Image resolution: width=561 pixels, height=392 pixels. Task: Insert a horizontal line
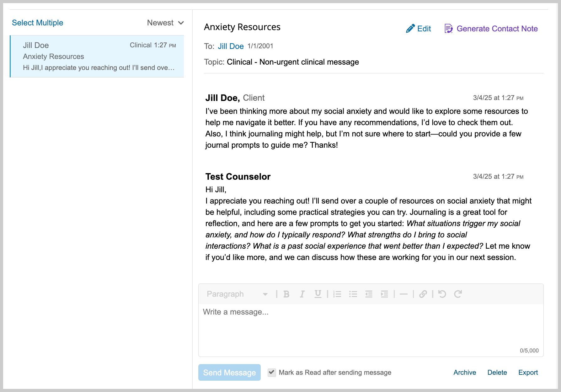point(404,294)
